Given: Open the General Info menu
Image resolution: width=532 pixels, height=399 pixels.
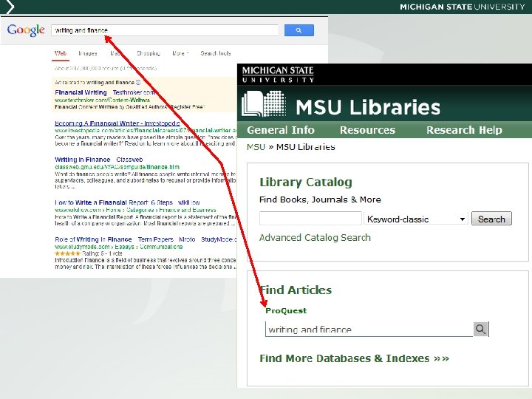Looking at the screenshot, I should coord(281,130).
